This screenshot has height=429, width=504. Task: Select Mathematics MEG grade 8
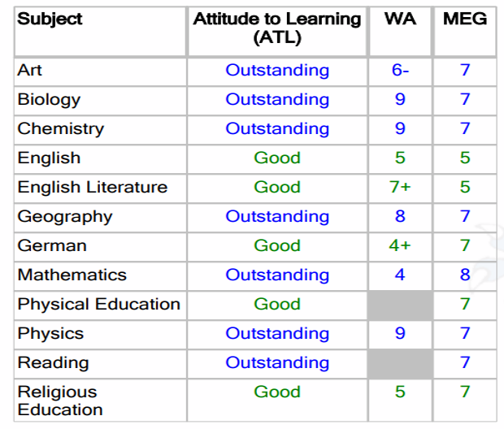coord(465,275)
